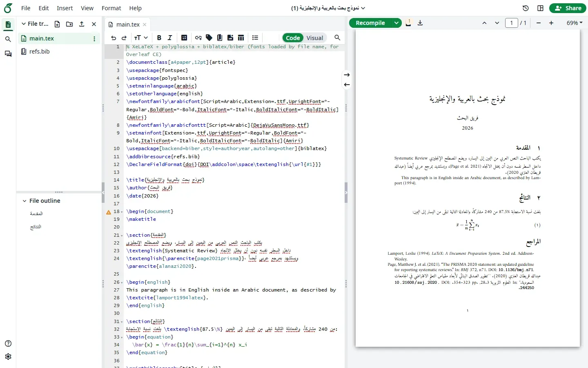
Task: Open editor search magnifier icon
Action: (x=337, y=38)
